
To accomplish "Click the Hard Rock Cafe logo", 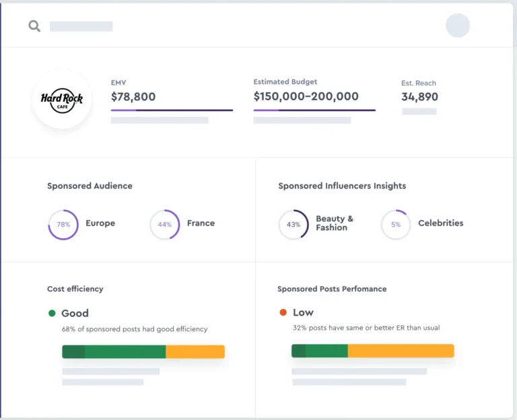I will click(x=62, y=100).
